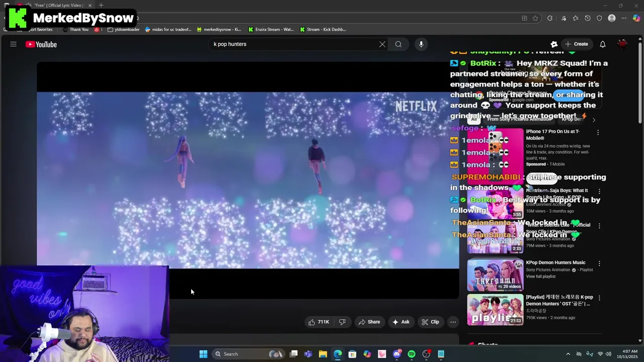Select the All filter chip
This screenshot has width=644, height=362.
[473, 120]
